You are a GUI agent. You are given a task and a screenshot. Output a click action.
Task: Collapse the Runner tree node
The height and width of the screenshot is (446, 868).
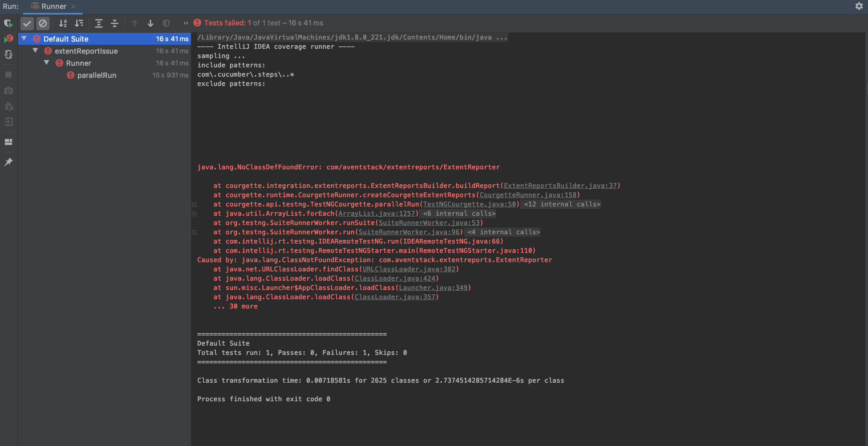(x=46, y=63)
